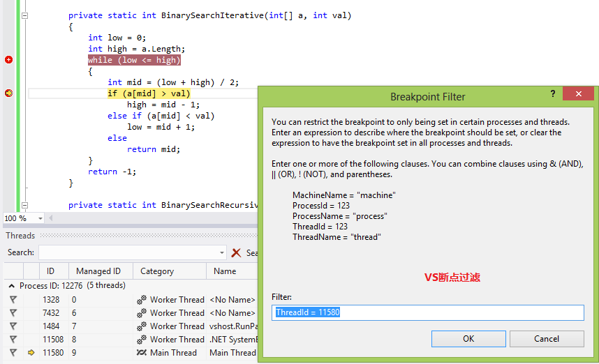Click the 'high = mid - 1;' code line
This screenshot has height=364, width=599.
click(x=163, y=105)
